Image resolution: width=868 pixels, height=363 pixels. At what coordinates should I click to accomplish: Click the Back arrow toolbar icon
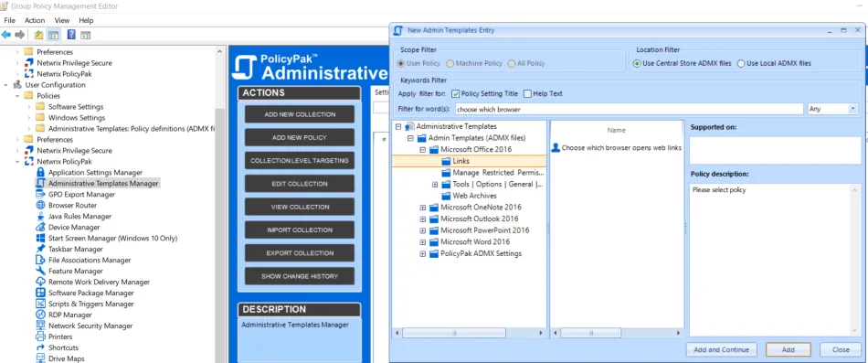(6, 35)
